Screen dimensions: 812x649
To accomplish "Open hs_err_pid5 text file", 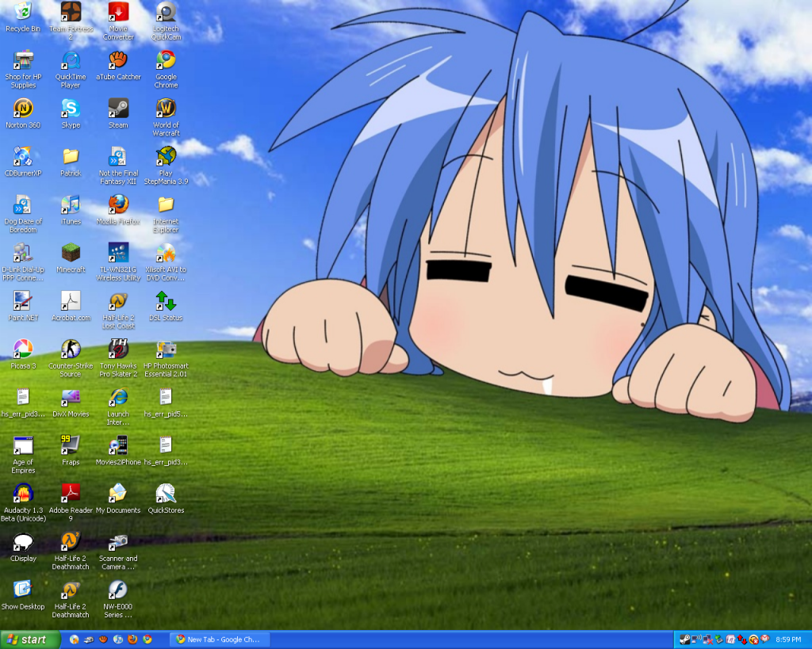I will (x=166, y=403).
